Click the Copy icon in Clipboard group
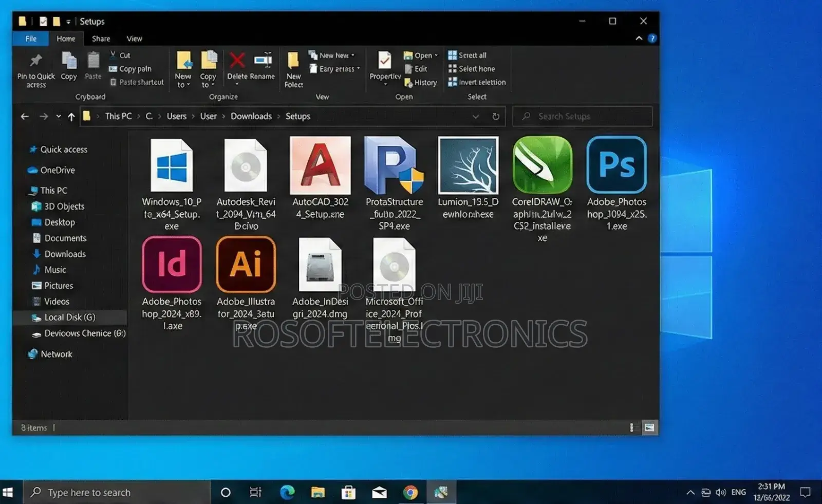Viewport: 822px width, 504px height. (x=69, y=61)
